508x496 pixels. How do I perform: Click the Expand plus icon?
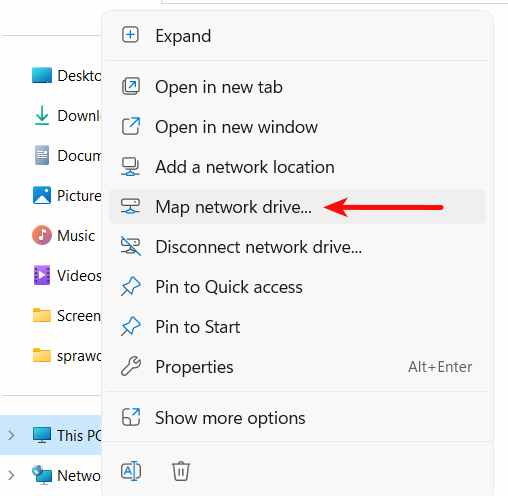[130, 35]
